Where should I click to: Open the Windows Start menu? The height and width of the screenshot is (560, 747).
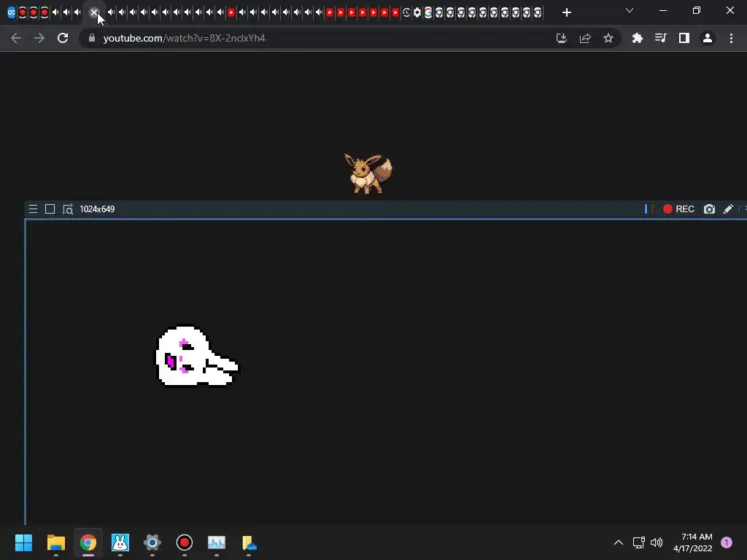(24, 542)
